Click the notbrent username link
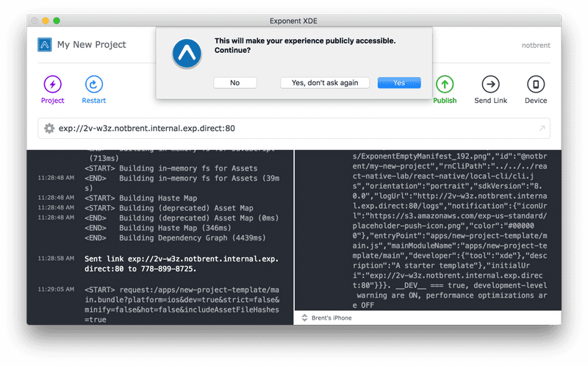Screen dimensions: 588x366 (536, 45)
